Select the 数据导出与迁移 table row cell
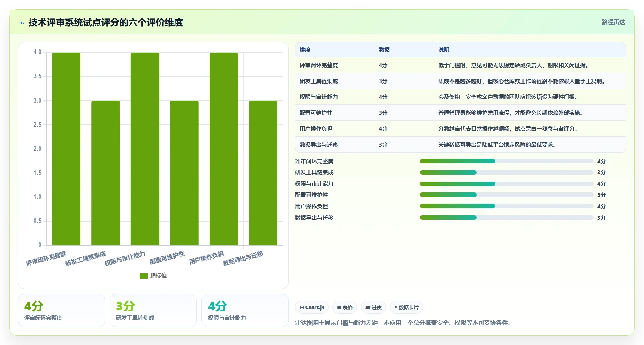 (319, 145)
